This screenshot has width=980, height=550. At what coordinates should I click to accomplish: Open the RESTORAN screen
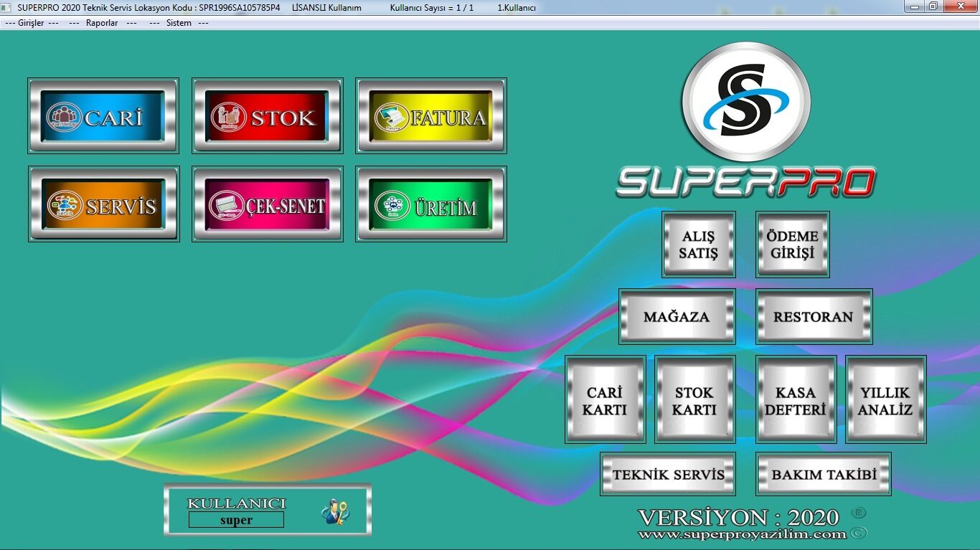[814, 317]
